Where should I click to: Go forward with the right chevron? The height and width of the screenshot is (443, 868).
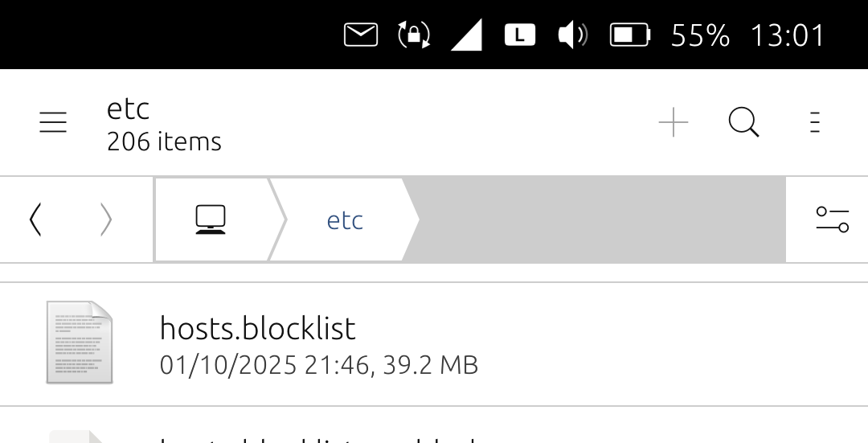(x=106, y=219)
